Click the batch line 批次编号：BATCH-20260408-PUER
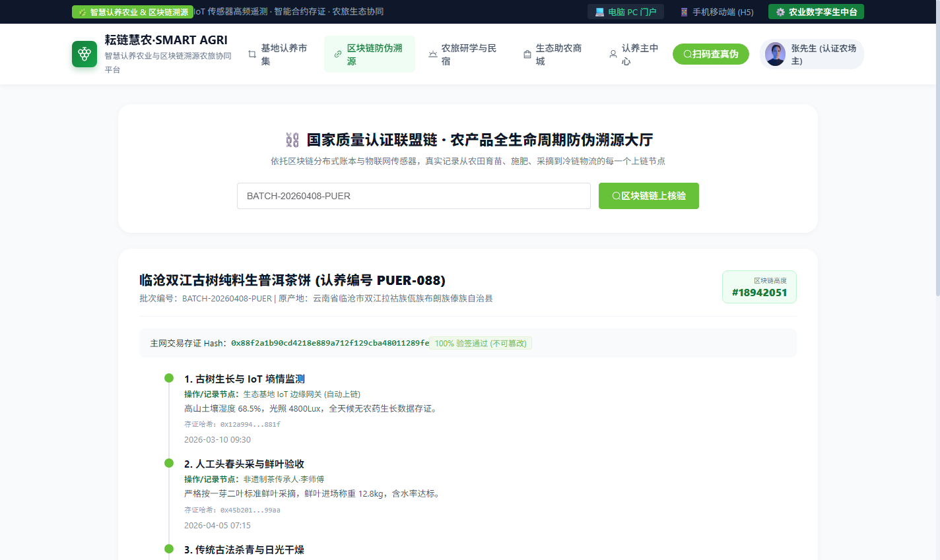The height and width of the screenshot is (560, 940). (316, 298)
